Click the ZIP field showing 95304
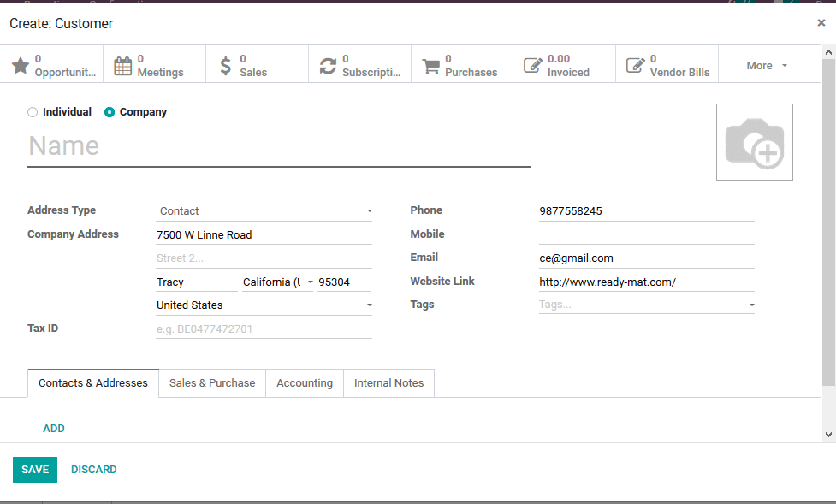836x504 pixels. pos(345,282)
